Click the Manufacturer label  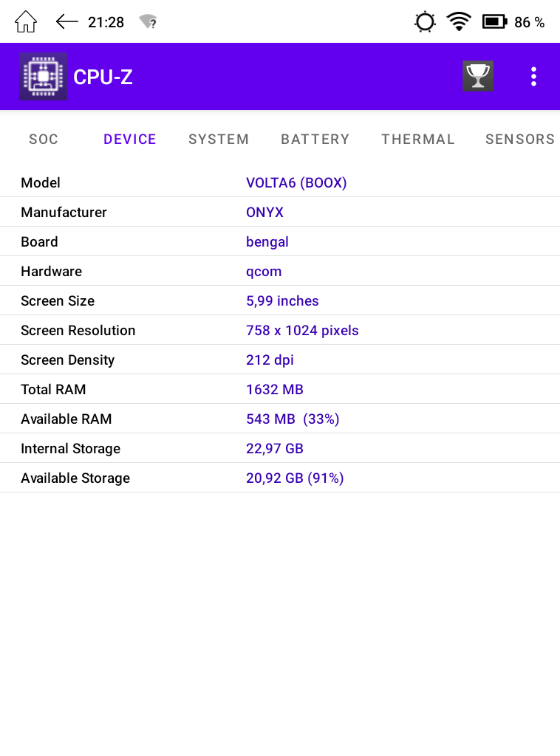64,212
